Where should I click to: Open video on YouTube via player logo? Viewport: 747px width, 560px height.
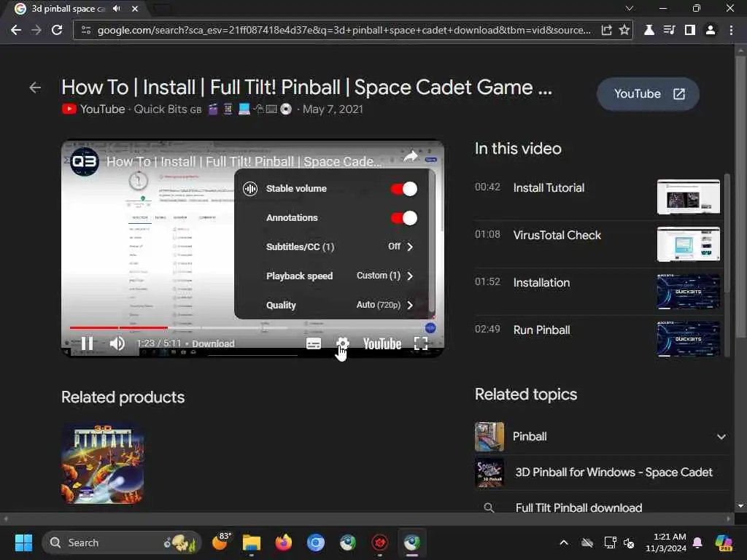[x=382, y=344]
